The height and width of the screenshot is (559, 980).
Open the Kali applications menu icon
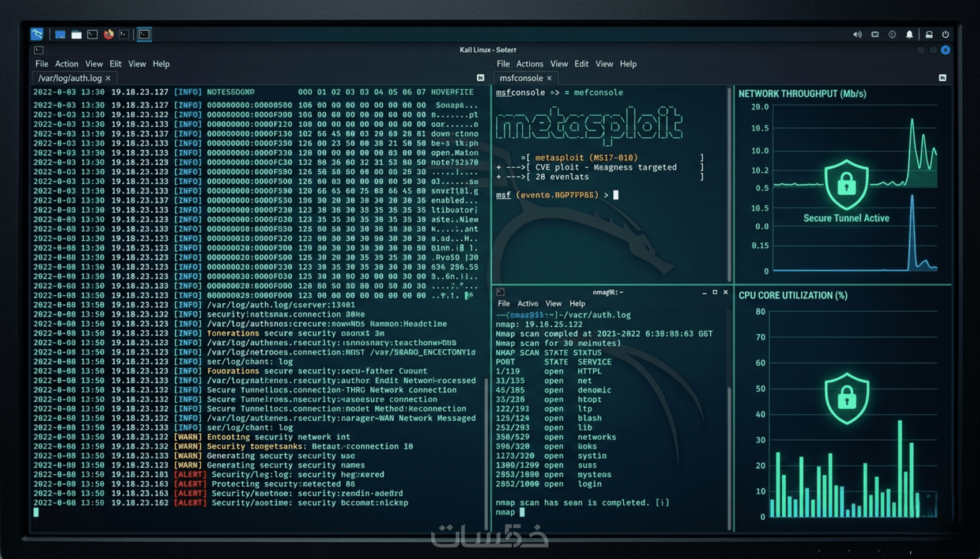[37, 34]
